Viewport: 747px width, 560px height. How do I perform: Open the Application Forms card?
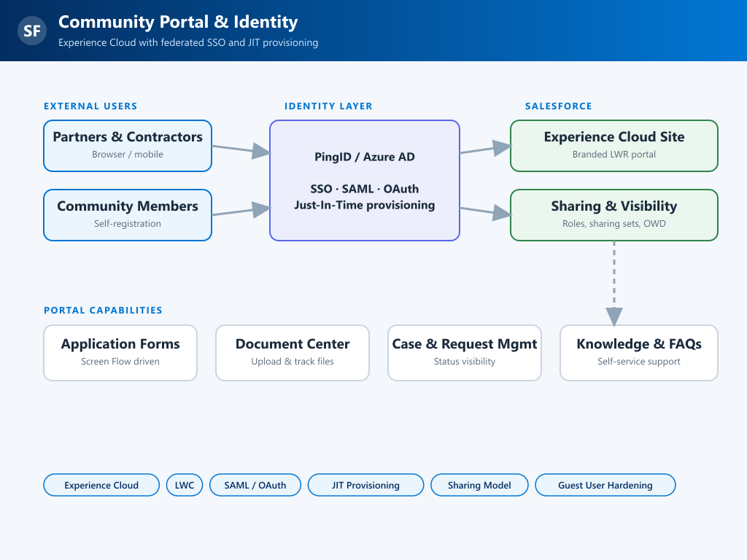(x=120, y=353)
